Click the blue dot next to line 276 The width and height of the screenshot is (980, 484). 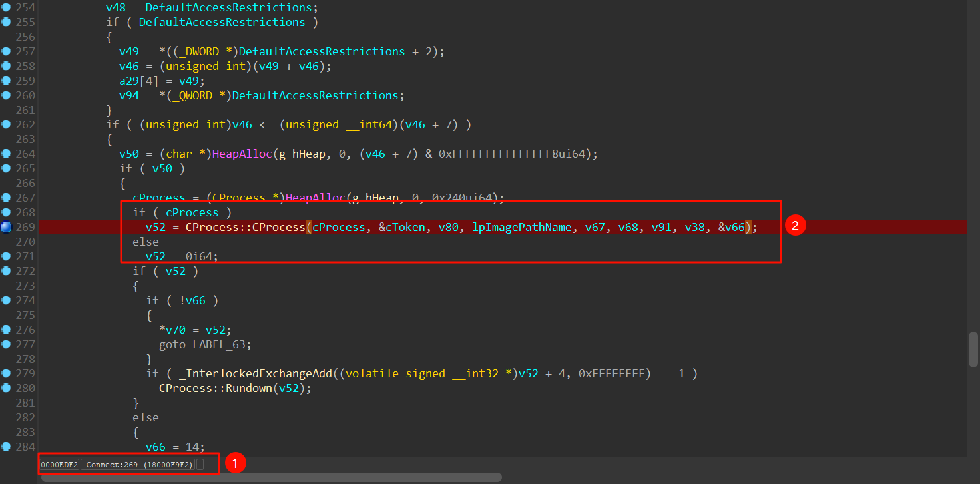(6, 330)
